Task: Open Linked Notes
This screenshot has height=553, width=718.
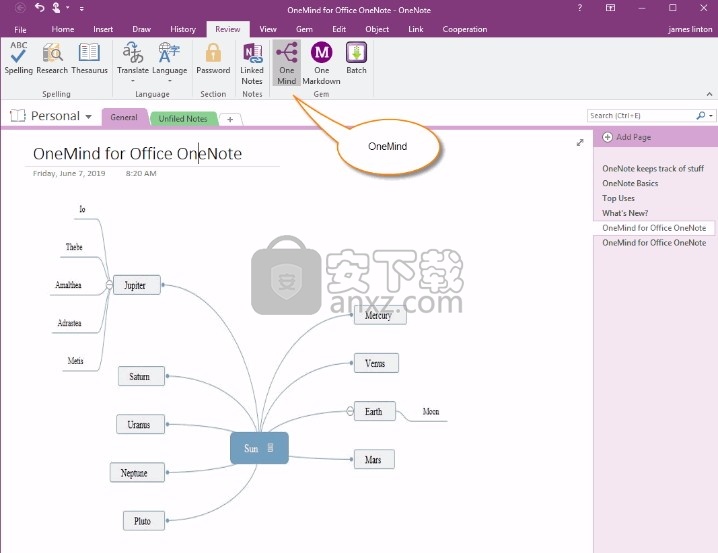Action: point(252,63)
